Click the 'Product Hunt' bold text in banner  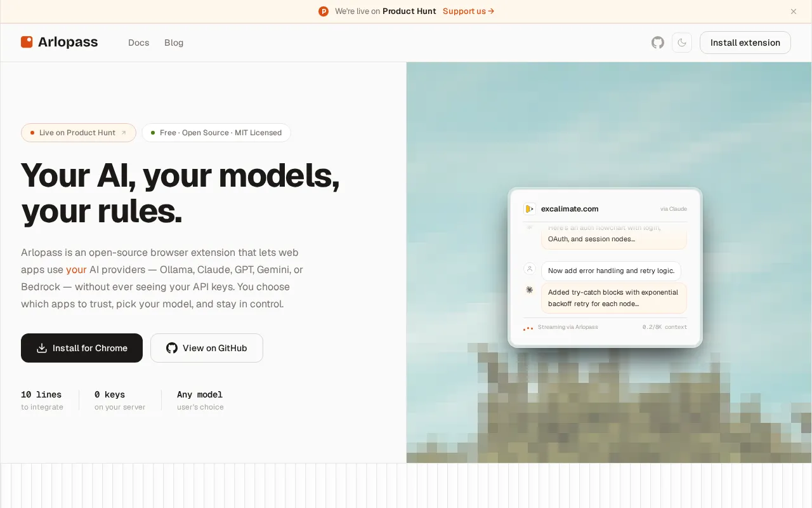[409, 11]
